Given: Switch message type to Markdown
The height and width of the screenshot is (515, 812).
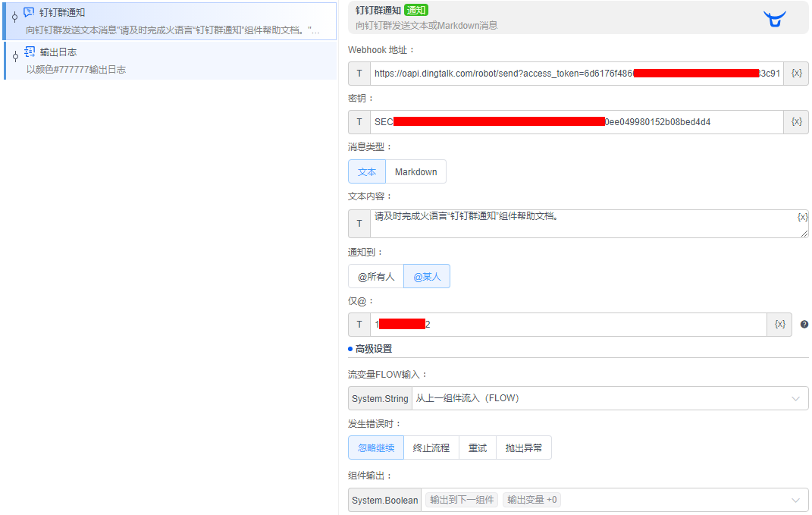Looking at the screenshot, I should 415,171.
